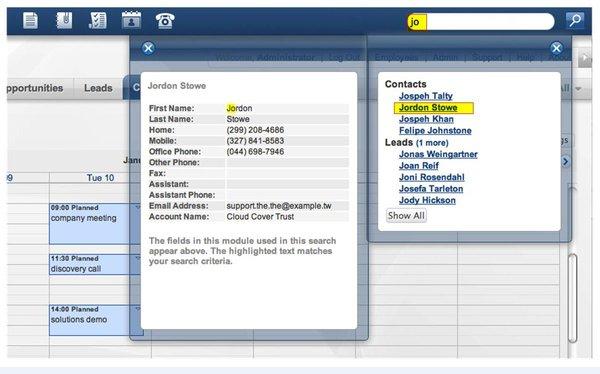Switch to the Opportunities tab

pos(35,88)
